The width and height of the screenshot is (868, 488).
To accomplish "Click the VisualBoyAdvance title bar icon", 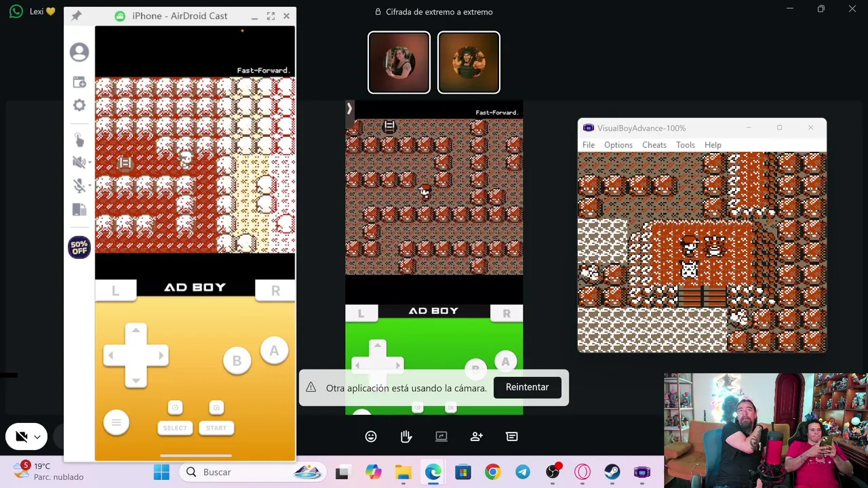I will 588,128.
